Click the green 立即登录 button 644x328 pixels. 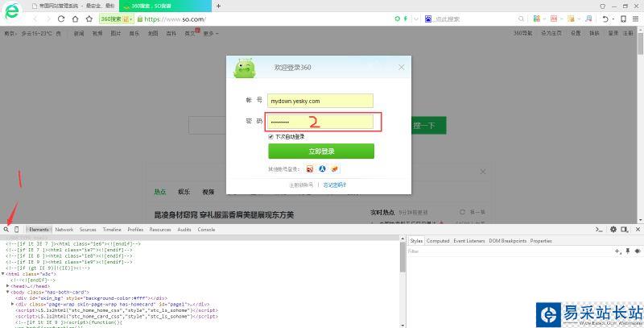(x=321, y=151)
